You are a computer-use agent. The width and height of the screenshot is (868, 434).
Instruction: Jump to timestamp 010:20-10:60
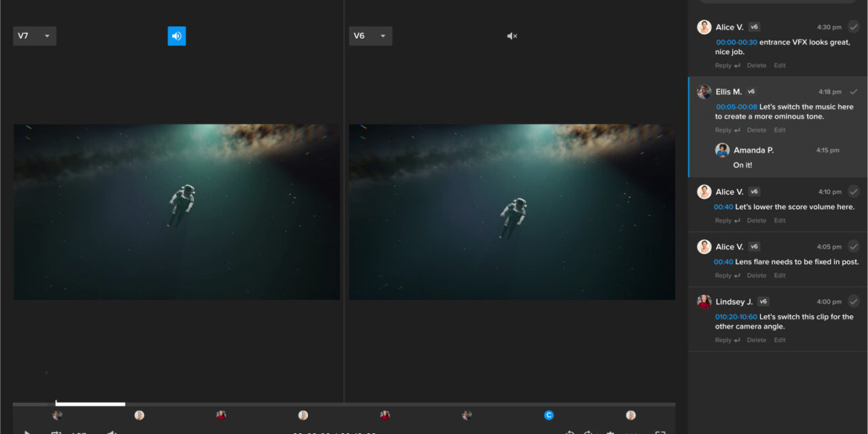pos(736,317)
